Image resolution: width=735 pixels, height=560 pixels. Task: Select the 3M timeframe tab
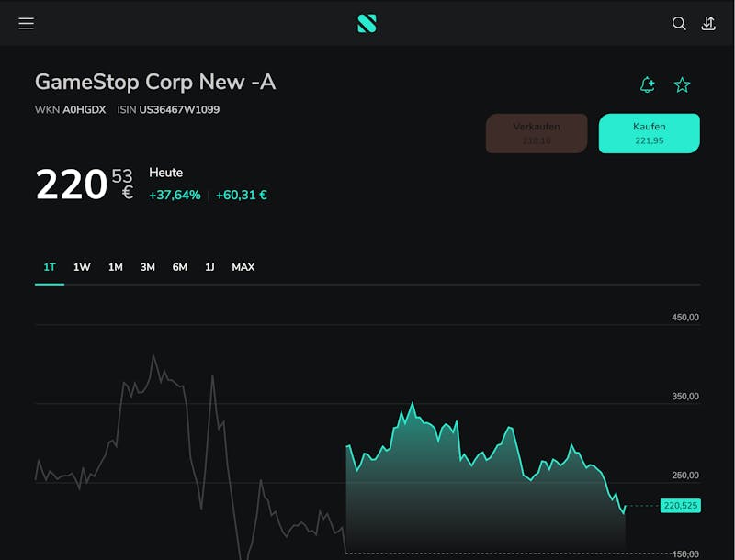click(x=147, y=267)
